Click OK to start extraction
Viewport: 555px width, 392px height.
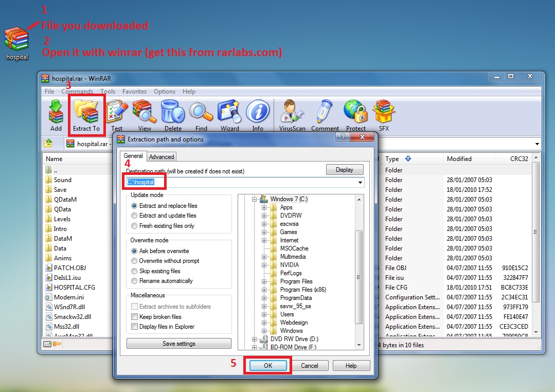tap(268, 365)
